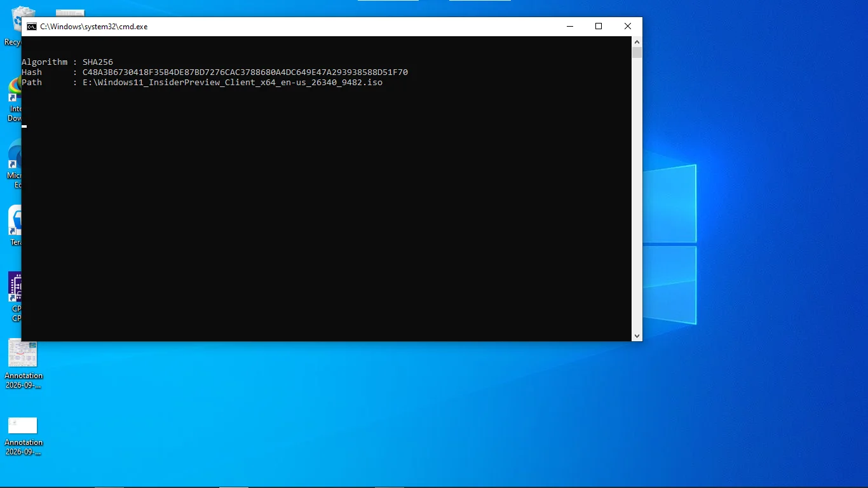
Task: Click the scrollbar thumb in command window
Action: click(x=637, y=52)
